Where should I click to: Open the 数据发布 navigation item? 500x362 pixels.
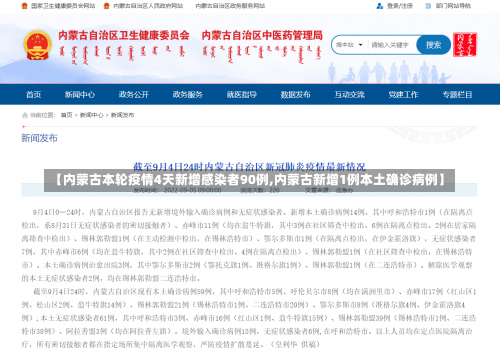(x=295, y=95)
